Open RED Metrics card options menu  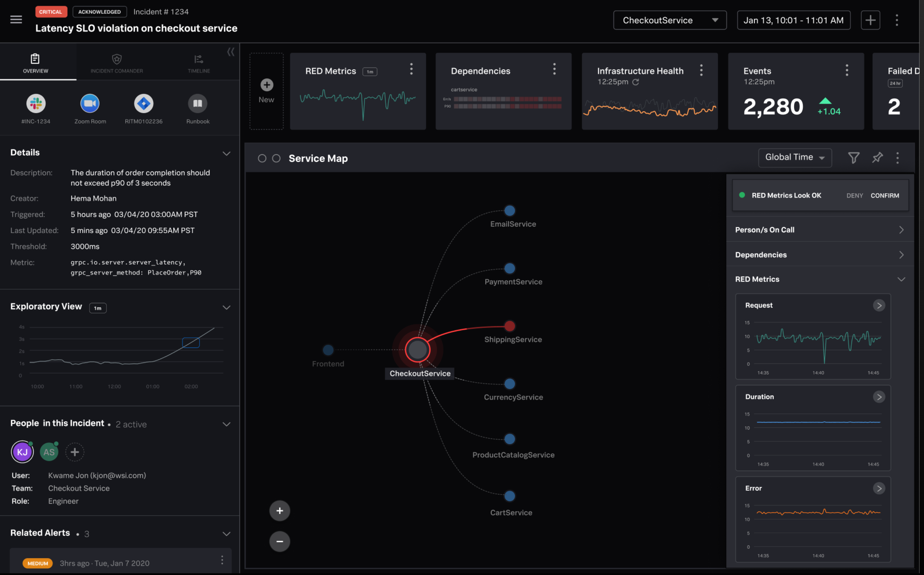pos(411,69)
